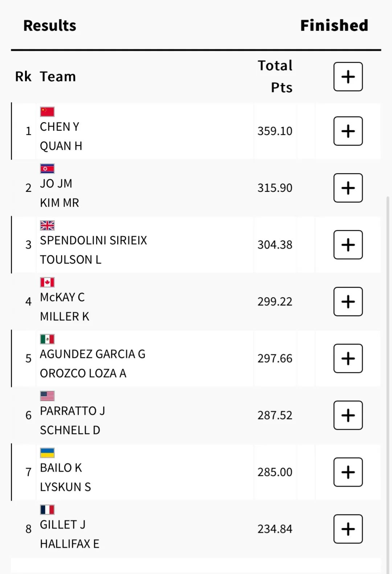Click the United States flag icon
The width and height of the screenshot is (392, 574).
point(47,396)
